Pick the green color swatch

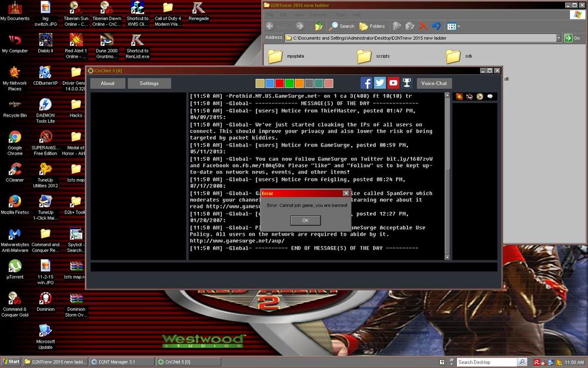coord(289,84)
